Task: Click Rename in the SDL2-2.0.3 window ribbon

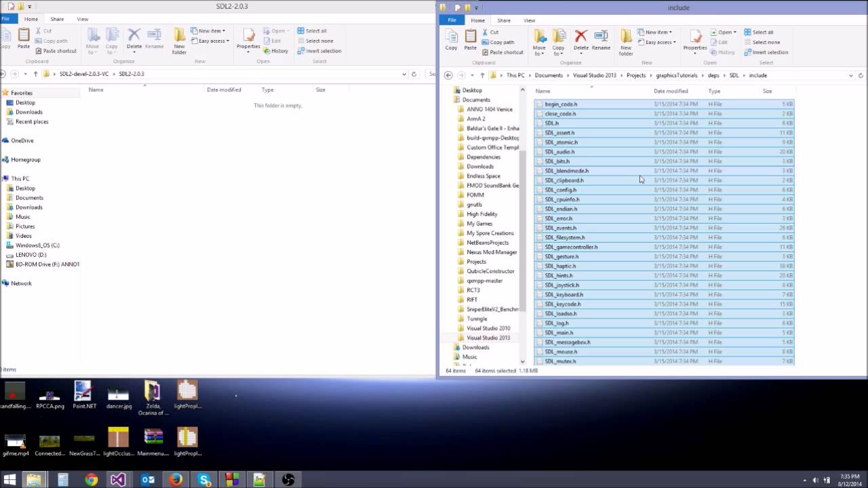Action: [x=154, y=39]
